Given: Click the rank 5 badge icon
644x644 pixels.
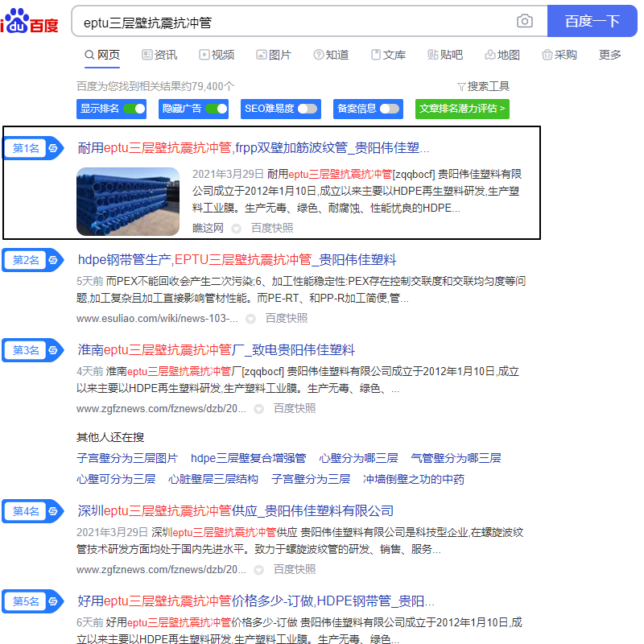Looking at the screenshot, I should click(x=53, y=601).
